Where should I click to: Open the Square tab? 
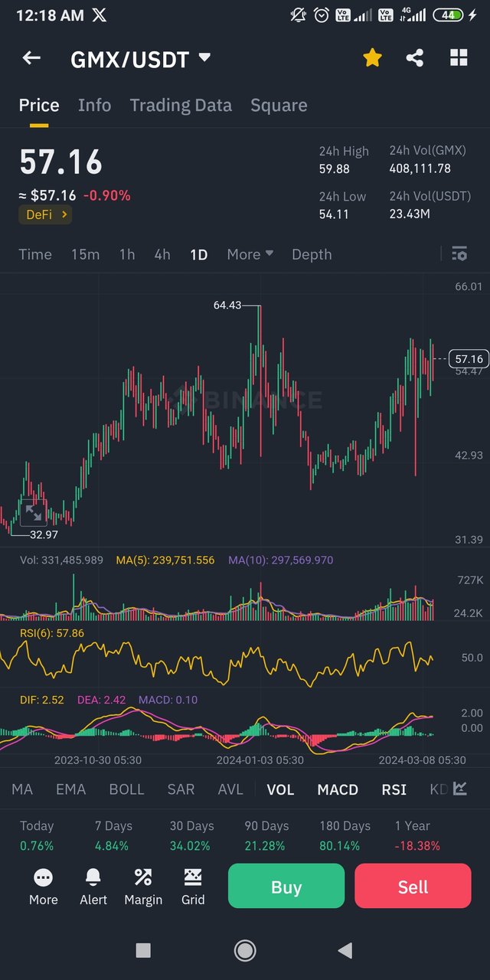click(279, 105)
